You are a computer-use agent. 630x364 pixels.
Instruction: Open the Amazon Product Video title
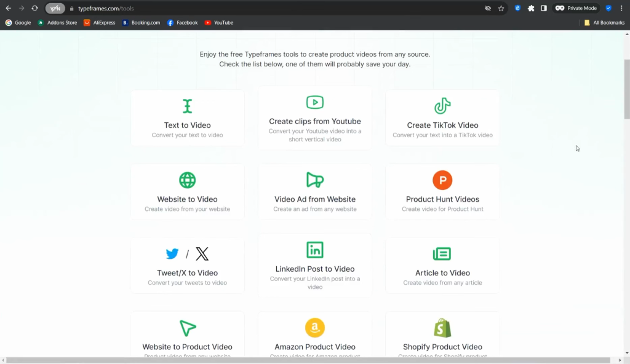coord(315,347)
